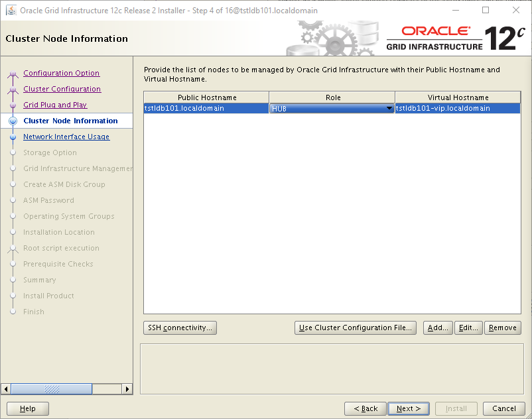
Task: Click the ASM Password step
Action: [48, 200]
